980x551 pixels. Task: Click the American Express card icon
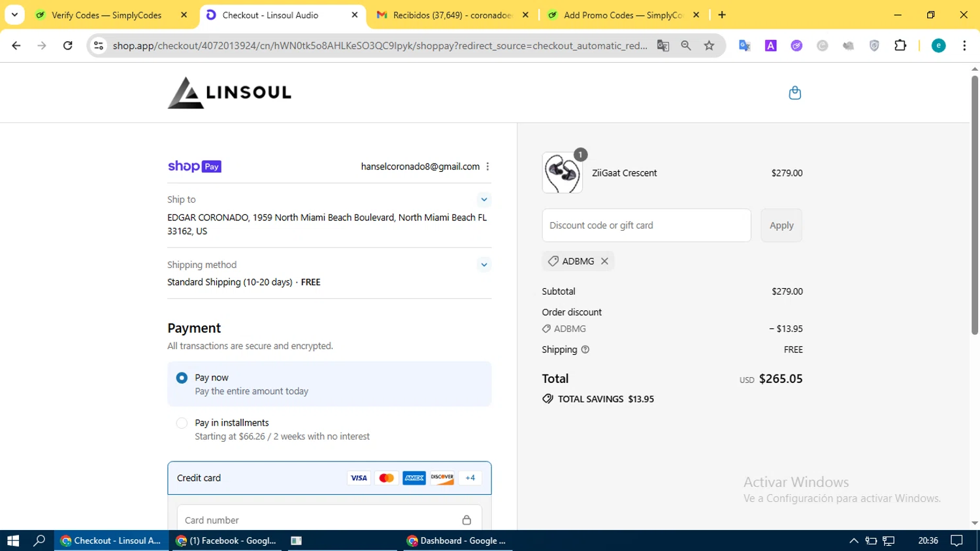coord(414,478)
